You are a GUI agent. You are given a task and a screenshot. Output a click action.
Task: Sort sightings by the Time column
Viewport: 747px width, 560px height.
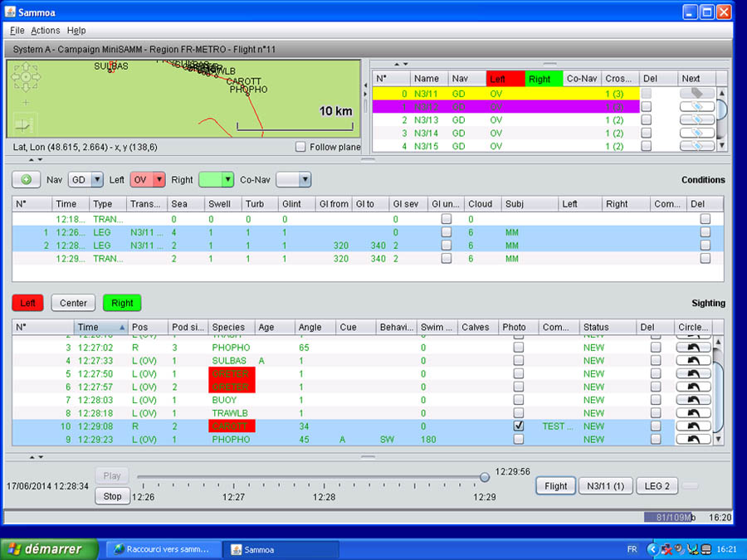coord(100,327)
